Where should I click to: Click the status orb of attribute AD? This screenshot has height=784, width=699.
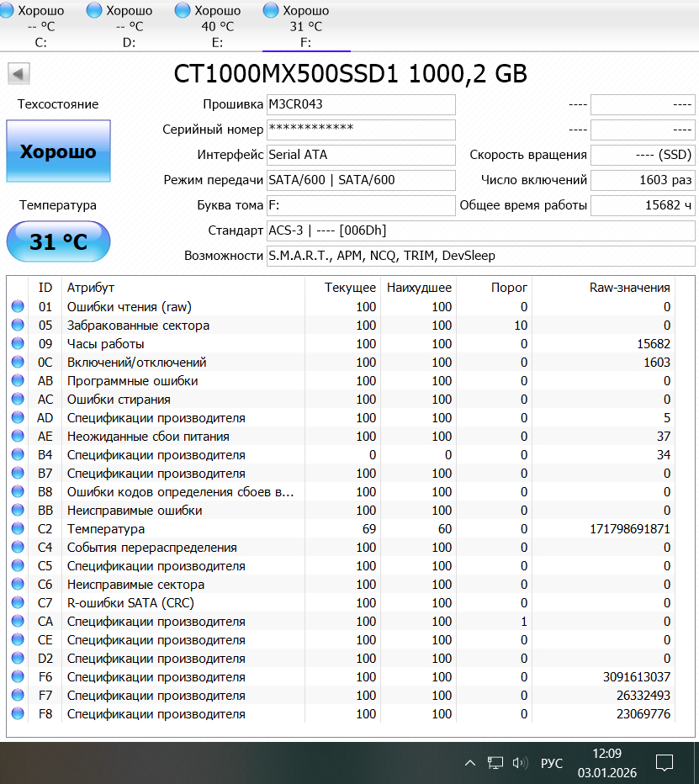[18, 417]
